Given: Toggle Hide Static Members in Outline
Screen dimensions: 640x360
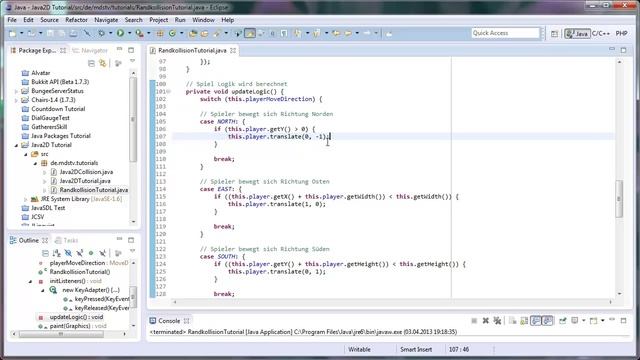Looking at the screenshot, I should click(x=80, y=253).
